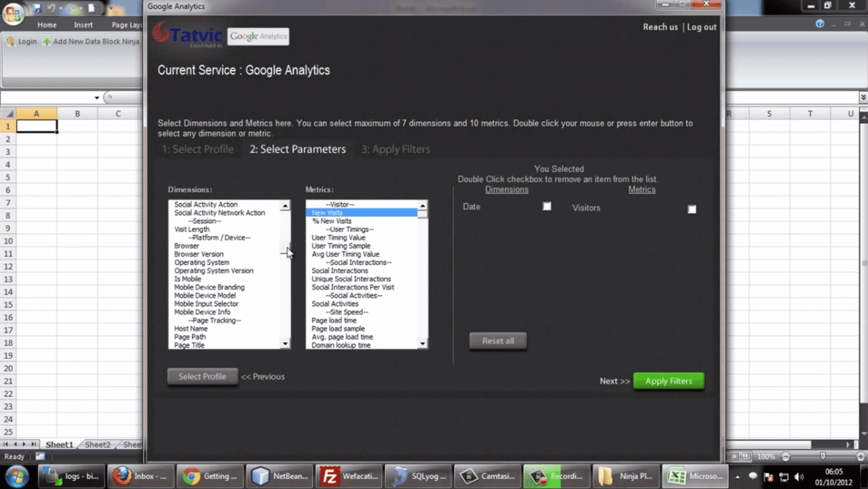Open the Home ribbon tab in Excel

pos(47,25)
